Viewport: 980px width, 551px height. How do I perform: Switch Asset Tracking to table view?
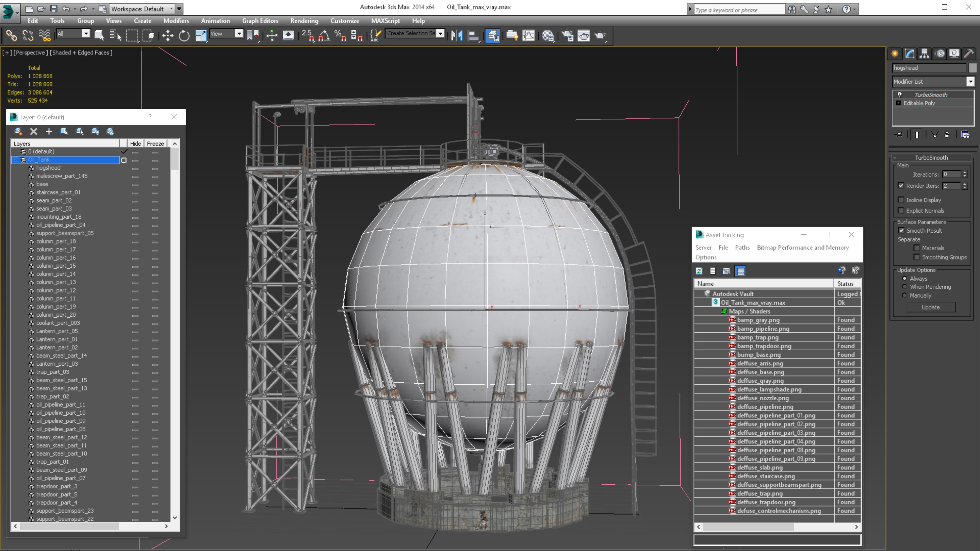(x=740, y=271)
